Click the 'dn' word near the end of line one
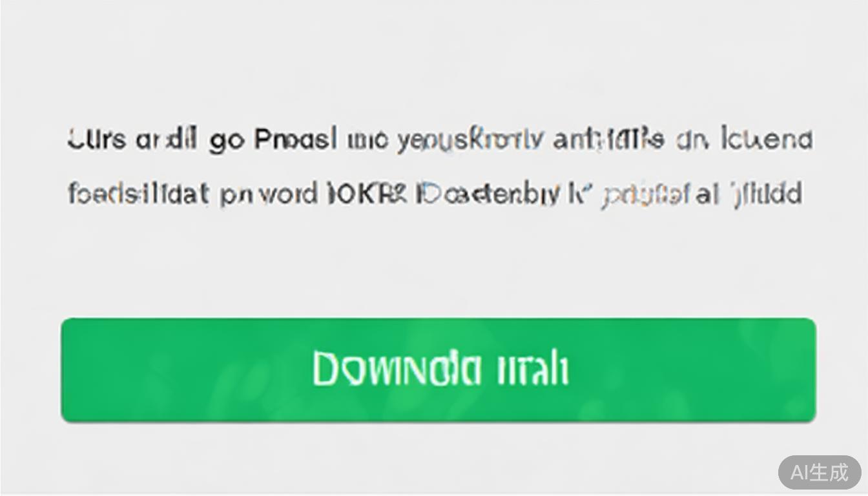Image resolution: width=868 pixels, height=496 pixels. [692, 139]
